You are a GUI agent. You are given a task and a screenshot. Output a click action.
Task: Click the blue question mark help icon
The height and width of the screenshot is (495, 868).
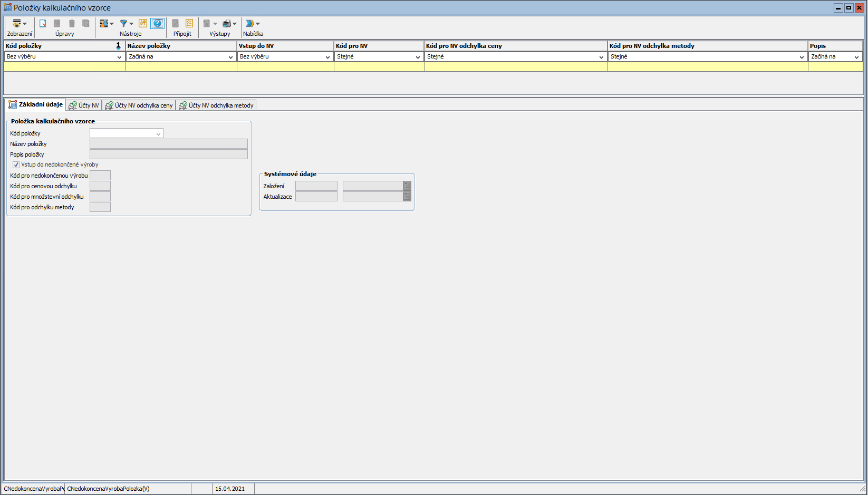click(x=157, y=23)
